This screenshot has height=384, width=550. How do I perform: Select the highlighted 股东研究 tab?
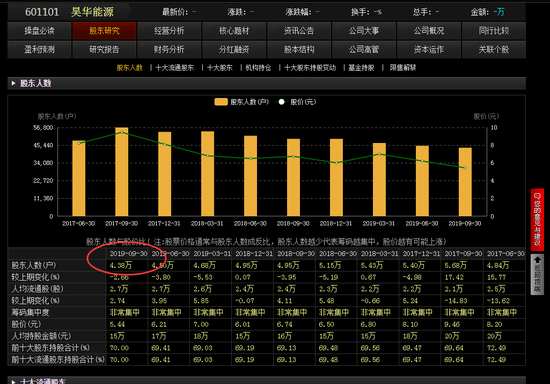coord(104,31)
